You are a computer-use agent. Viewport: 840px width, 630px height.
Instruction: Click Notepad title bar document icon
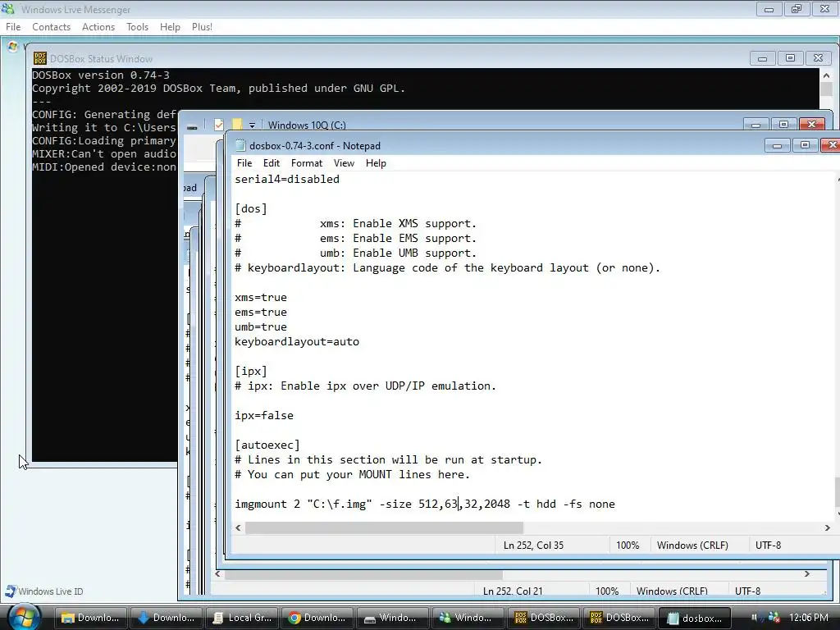pos(240,146)
